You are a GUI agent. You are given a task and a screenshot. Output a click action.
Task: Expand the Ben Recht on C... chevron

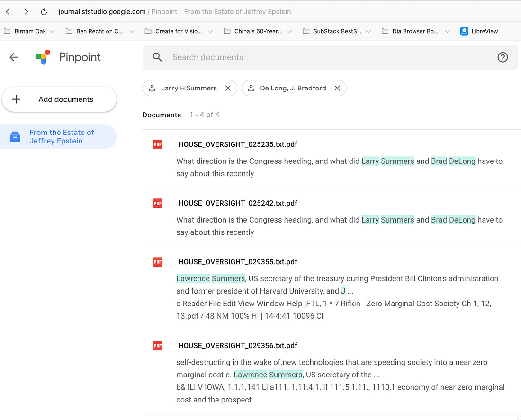tap(131, 32)
